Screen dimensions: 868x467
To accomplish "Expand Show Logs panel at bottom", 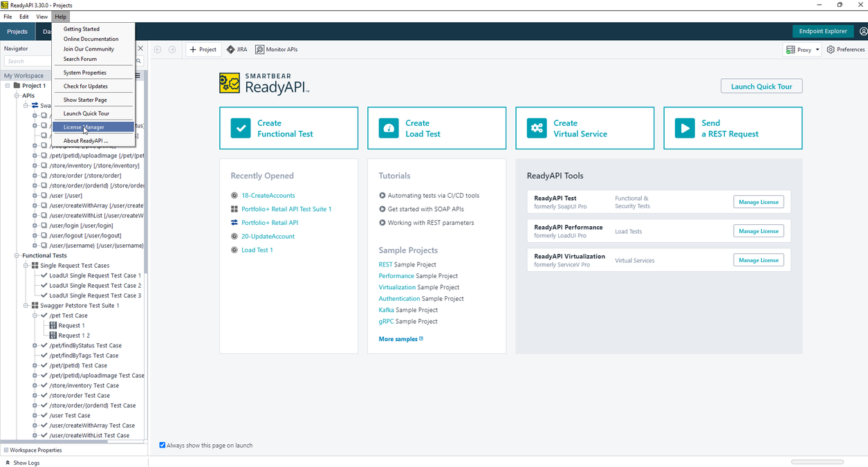I will click(22, 462).
